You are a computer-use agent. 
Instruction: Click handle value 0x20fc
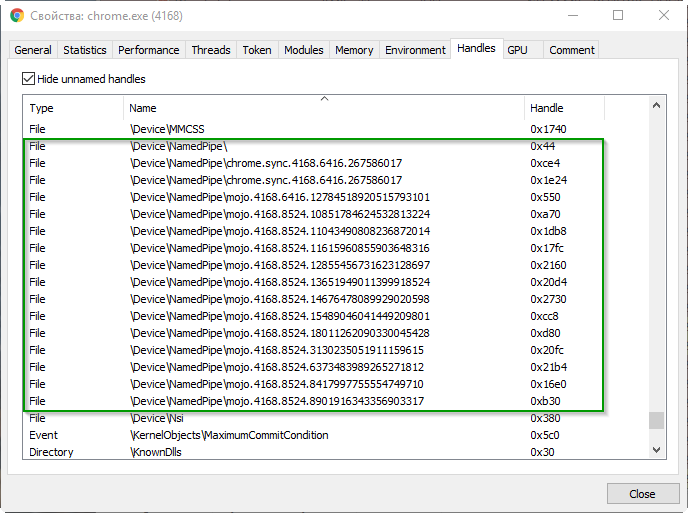(547, 350)
